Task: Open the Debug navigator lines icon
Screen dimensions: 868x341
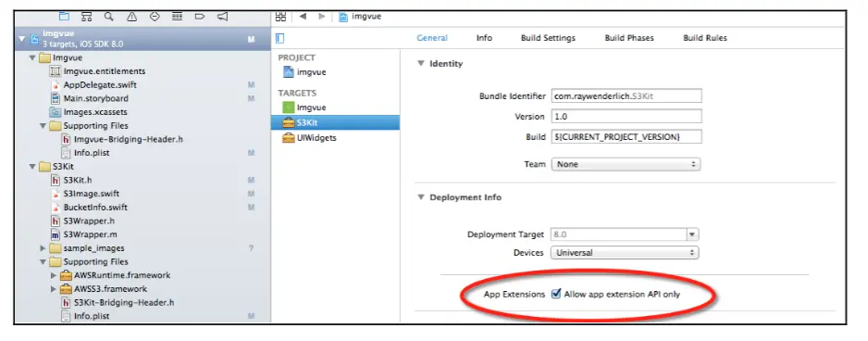Action: (177, 16)
